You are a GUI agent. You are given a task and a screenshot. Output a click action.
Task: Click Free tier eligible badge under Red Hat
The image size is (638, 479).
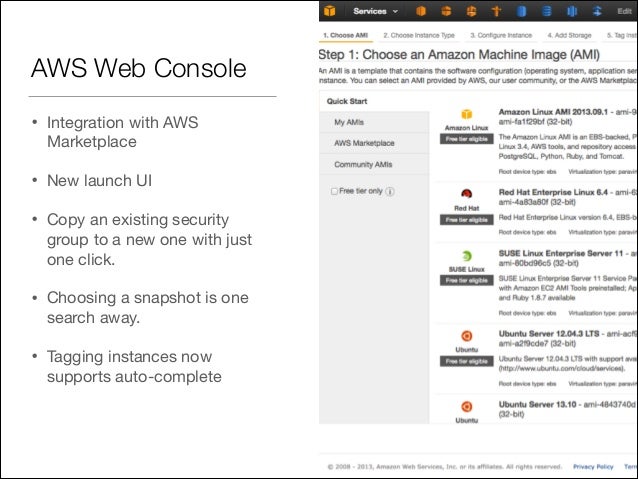coord(466,220)
